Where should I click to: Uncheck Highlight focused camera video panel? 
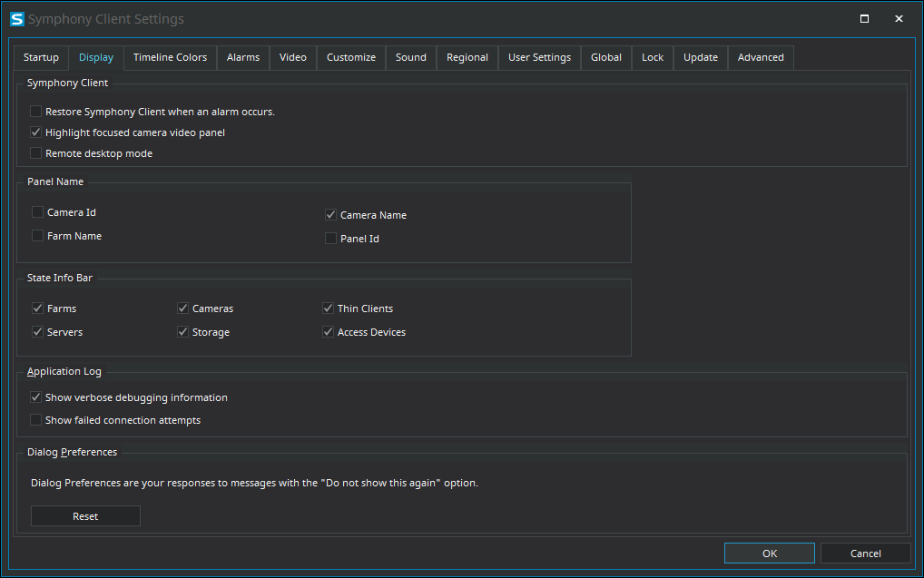tap(36, 132)
